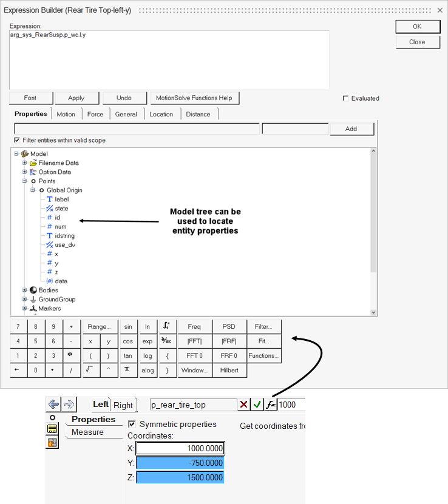
Task: Open the Distance tab
Action: pos(198,114)
